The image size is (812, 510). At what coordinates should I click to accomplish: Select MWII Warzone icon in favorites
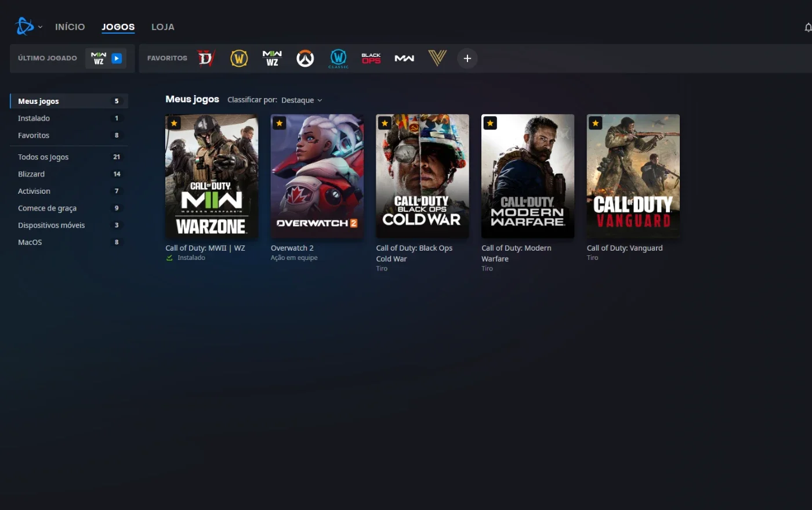272,58
